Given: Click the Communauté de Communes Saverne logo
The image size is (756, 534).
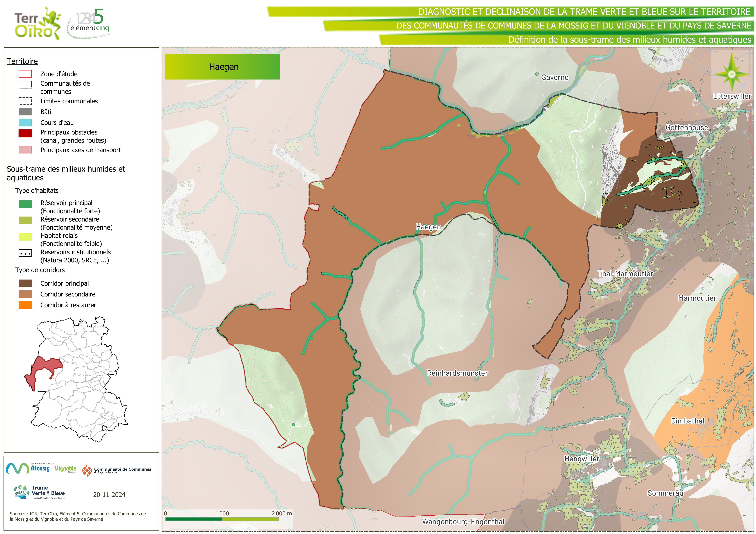Looking at the screenshot, I should click(116, 471).
